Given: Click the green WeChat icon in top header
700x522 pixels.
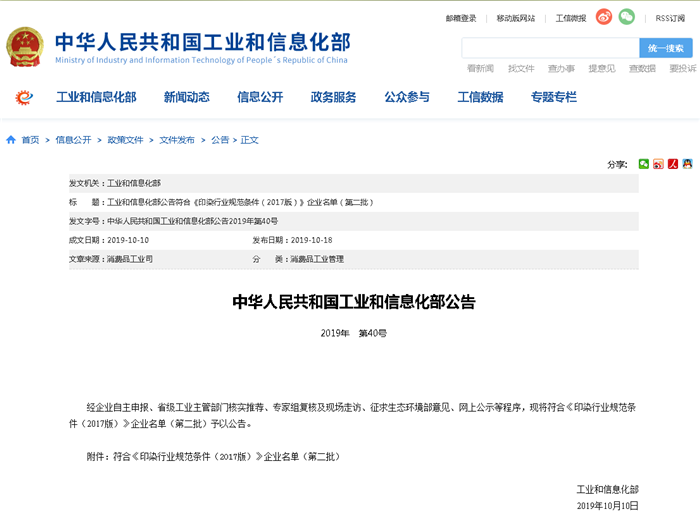Looking at the screenshot, I should [626, 17].
